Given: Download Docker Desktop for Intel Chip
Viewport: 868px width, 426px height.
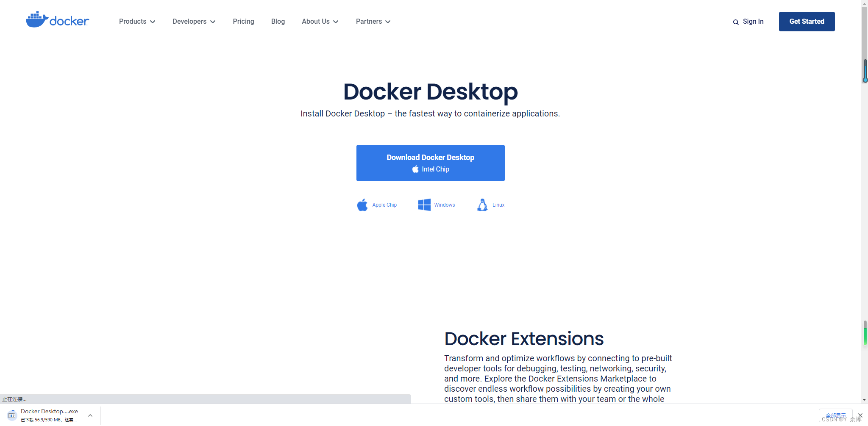Looking at the screenshot, I should (430, 163).
